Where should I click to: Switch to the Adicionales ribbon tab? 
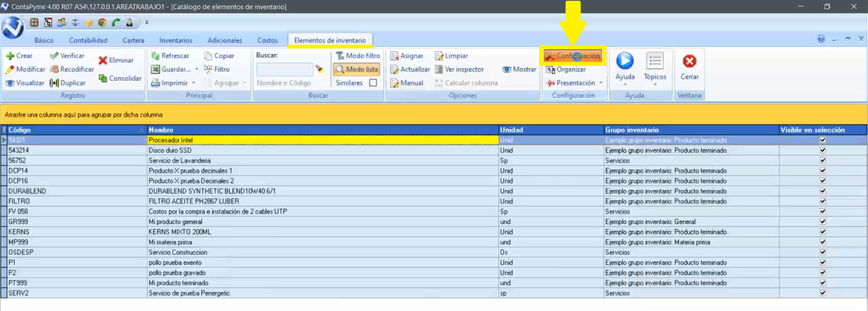click(225, 40)
